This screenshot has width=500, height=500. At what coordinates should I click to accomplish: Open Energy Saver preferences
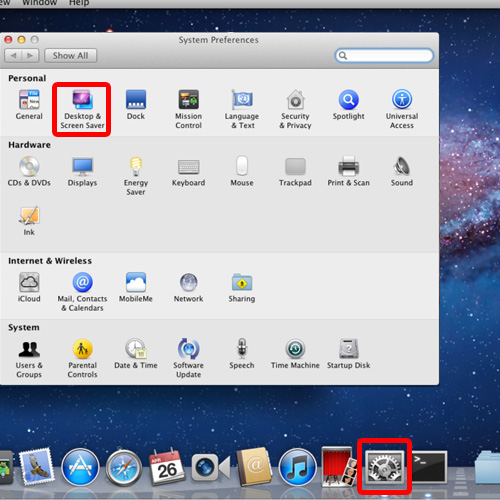point(136,176)
